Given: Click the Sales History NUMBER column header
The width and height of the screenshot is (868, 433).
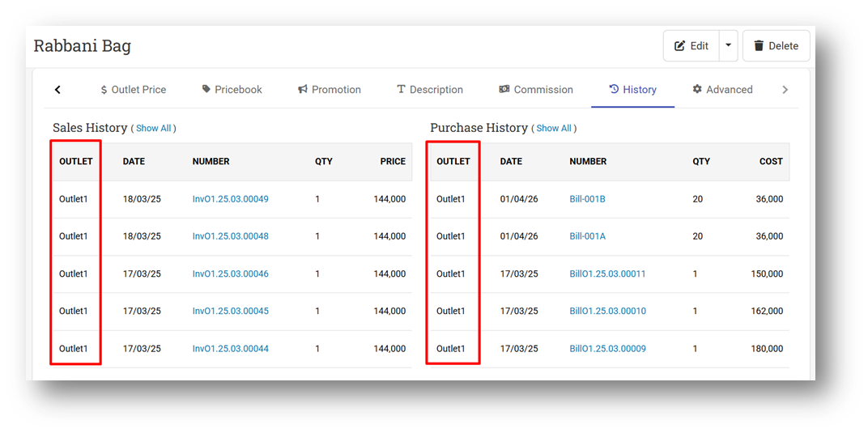Looking at the screenshot, I should click(x=211, y=162).
